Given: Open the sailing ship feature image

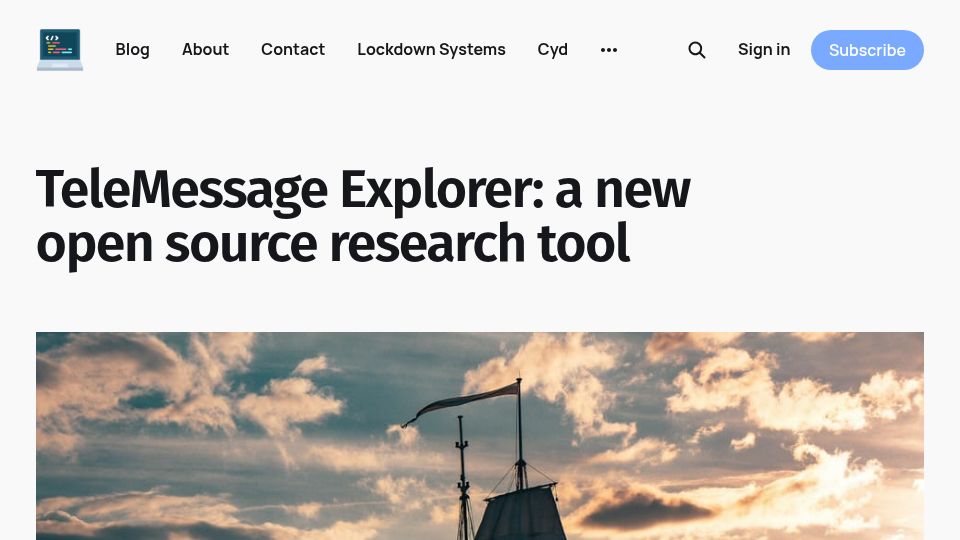Looking at the screenshot, I should point(480,436).
